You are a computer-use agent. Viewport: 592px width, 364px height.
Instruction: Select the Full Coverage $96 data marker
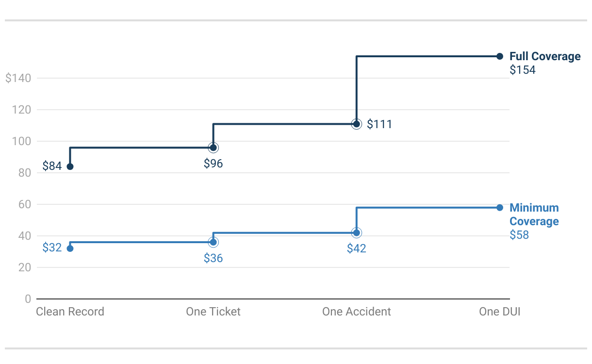pyautogui.click(x=213, y=148)
